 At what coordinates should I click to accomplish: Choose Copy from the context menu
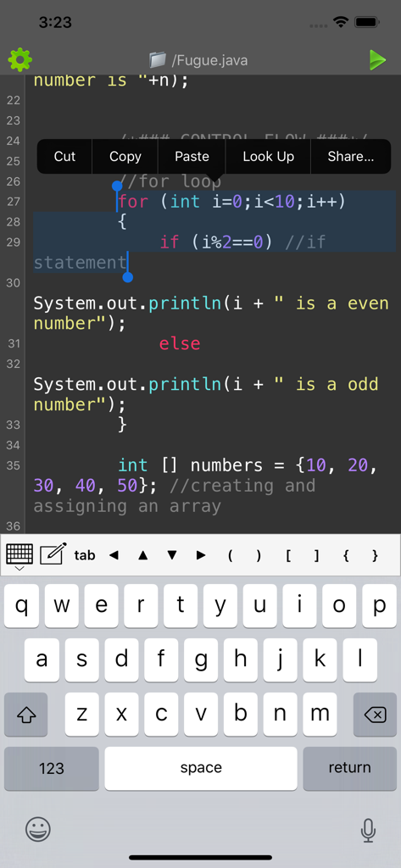(125, 157)
